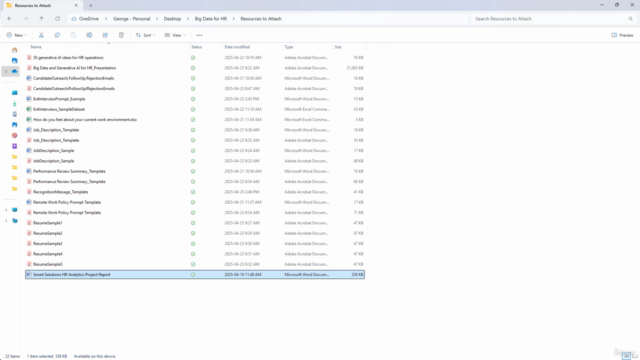The width and height of the screenshot is (640, 360).
Task: Click the 2025-04-23 2:43 PM date cell
Action: (x=242, y=99)
